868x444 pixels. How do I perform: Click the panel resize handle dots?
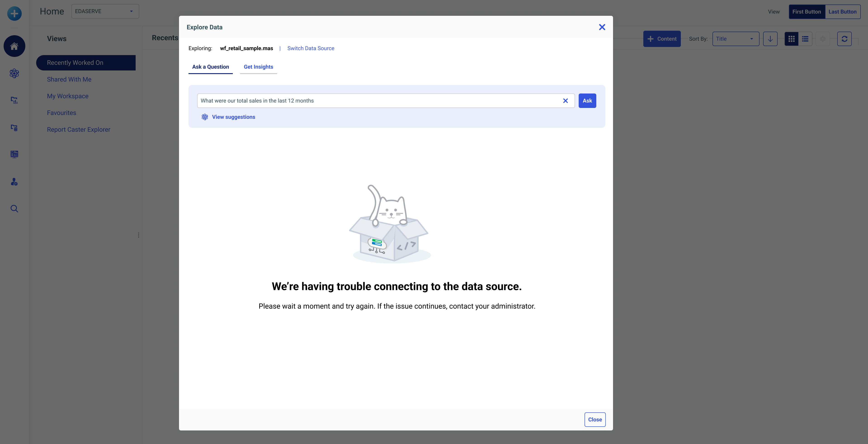coord(139,235)
